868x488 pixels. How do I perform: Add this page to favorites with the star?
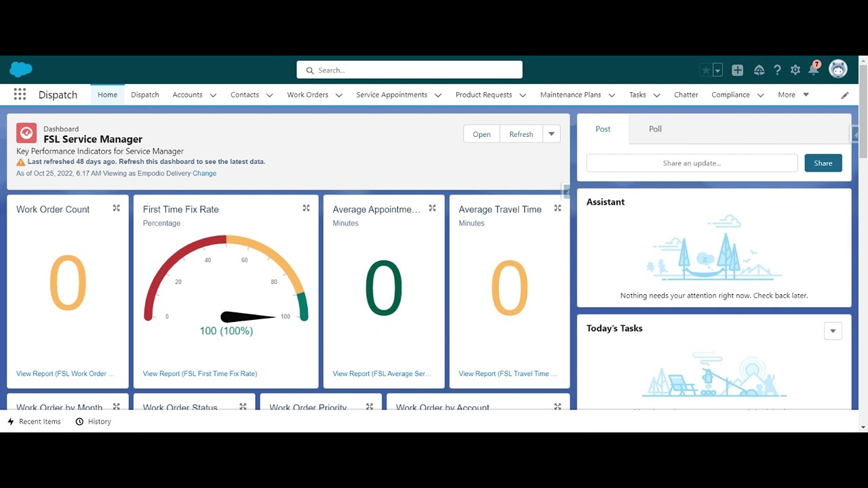coord(706,70)
